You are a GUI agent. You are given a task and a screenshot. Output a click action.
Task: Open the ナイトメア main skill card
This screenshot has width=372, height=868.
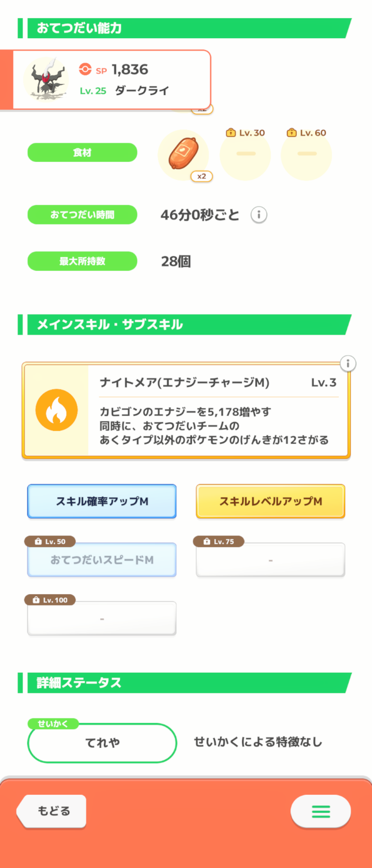(217, 410)
